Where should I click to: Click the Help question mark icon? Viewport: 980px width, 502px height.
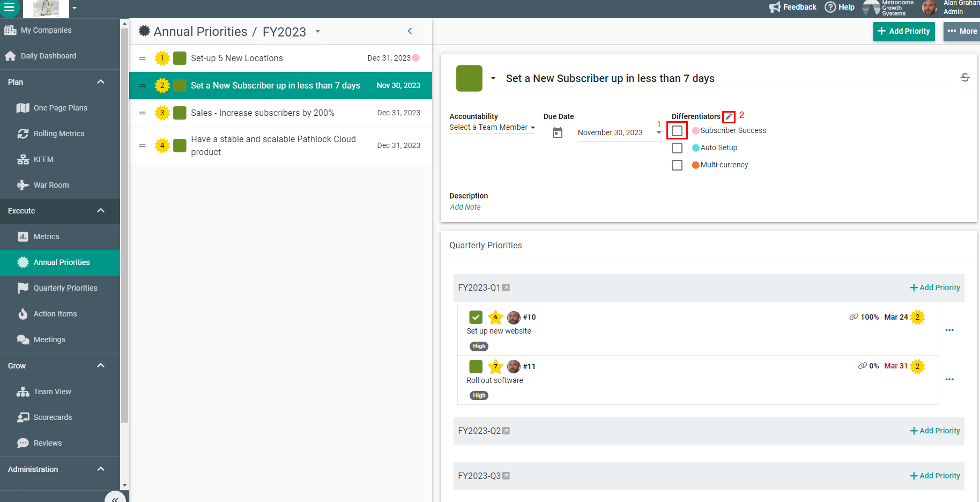click(830, 7)
